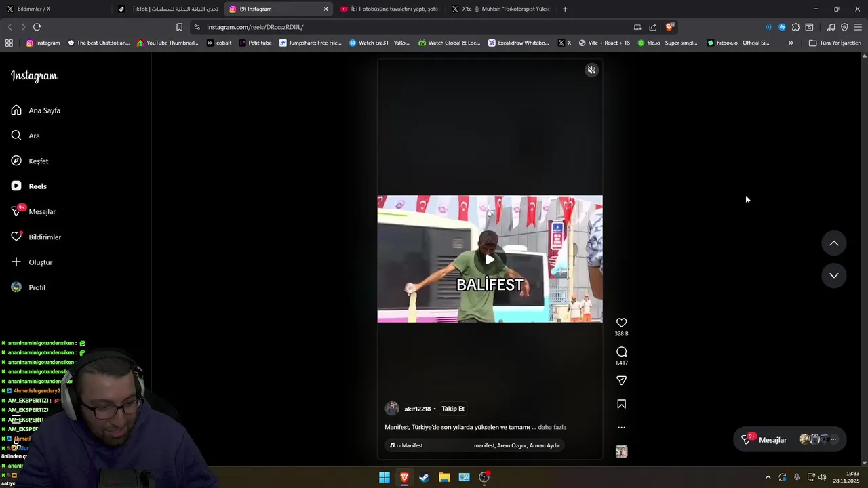Open YouTube Thumbnail bookmark

click(167, 43)
